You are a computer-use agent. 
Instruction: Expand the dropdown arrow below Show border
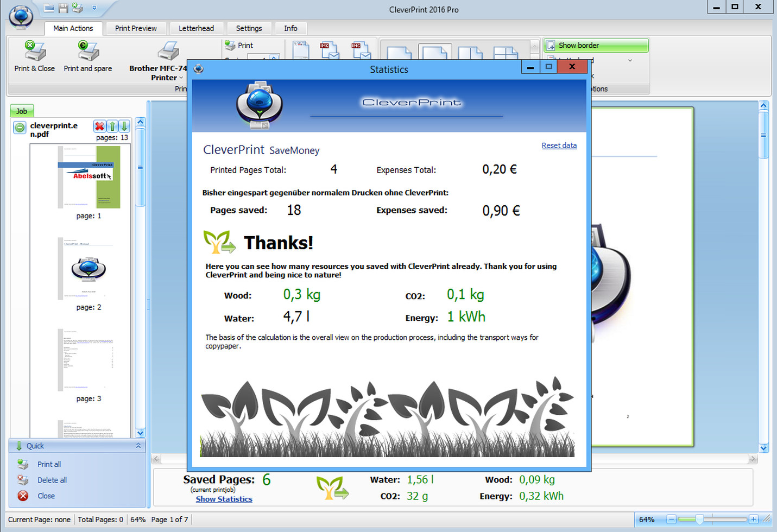pyautogui.click(x=630, y=60)
